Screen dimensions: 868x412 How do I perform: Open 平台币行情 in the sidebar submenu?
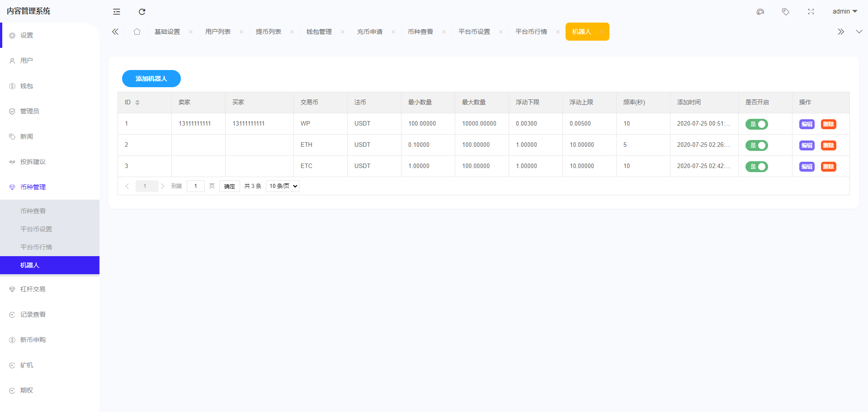coord(36,247)
